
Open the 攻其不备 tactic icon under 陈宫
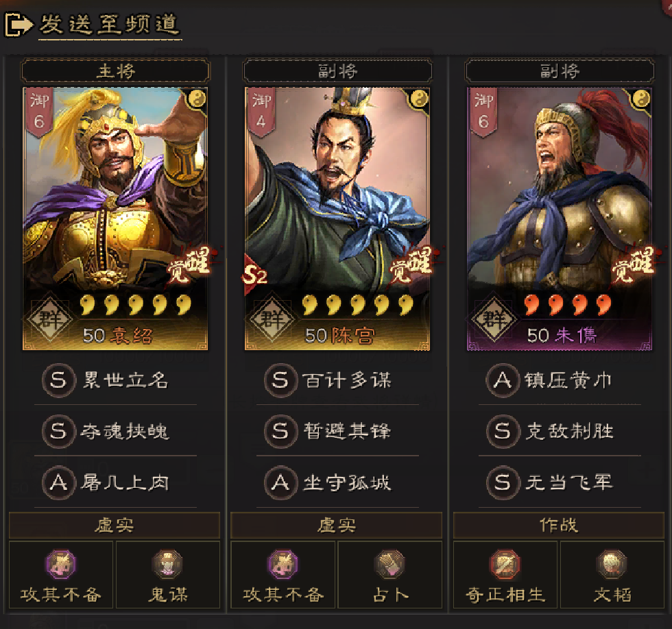tap(283, 565)
